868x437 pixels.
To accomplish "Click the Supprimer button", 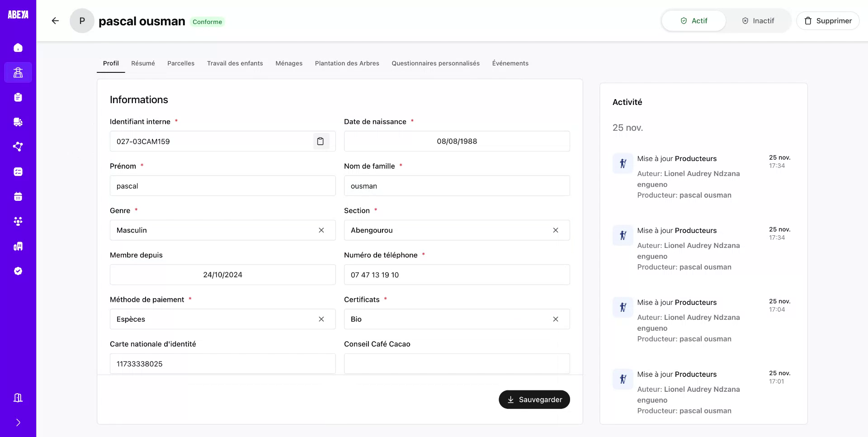I will click(x=828, y=20).
